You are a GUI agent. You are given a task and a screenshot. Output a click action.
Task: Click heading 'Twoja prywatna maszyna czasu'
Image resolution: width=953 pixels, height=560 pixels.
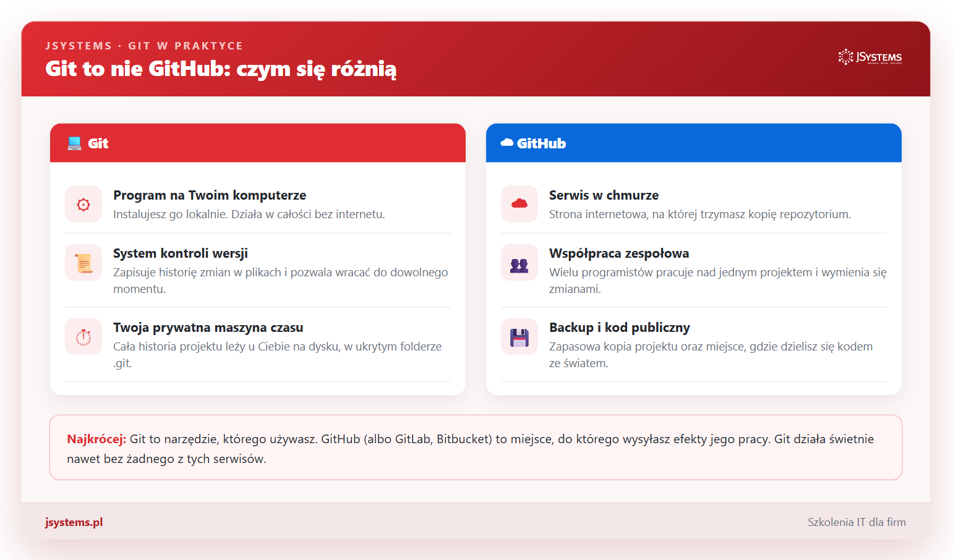(208, 328)
